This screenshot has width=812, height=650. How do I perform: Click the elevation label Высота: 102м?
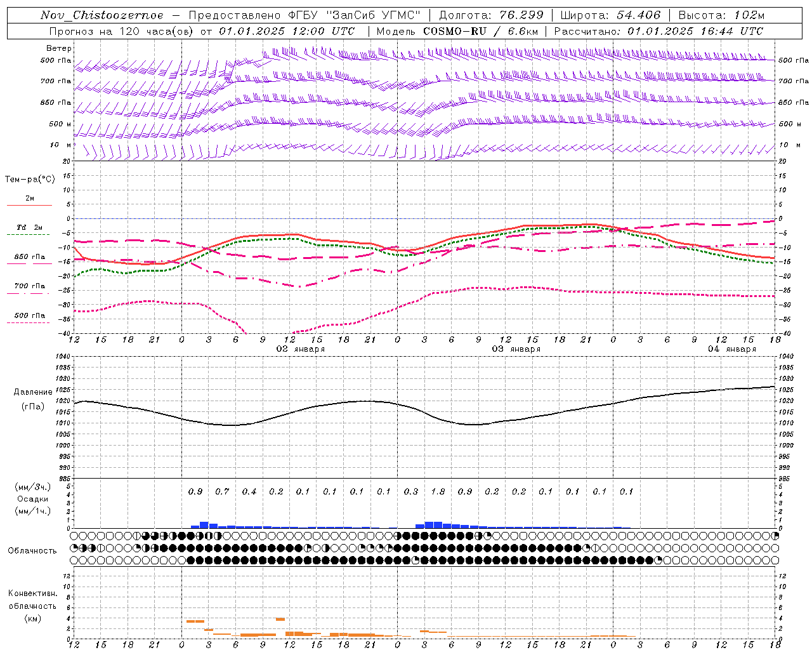click(721, 15)
